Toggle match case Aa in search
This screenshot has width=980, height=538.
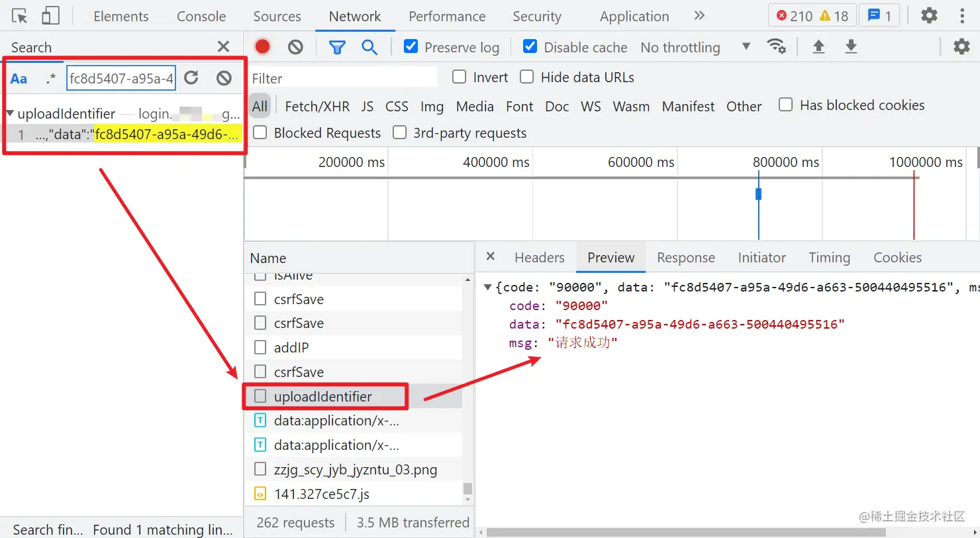19,79
